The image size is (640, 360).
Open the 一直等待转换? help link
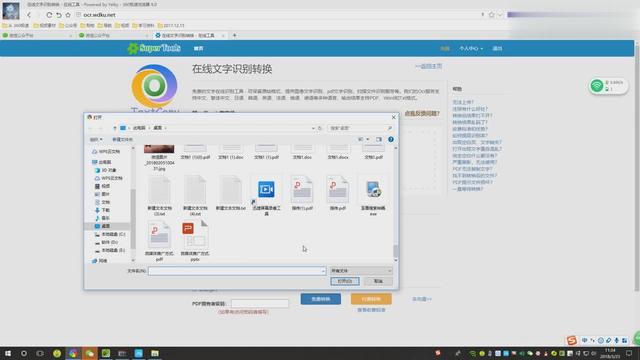[x=468, y=189]
